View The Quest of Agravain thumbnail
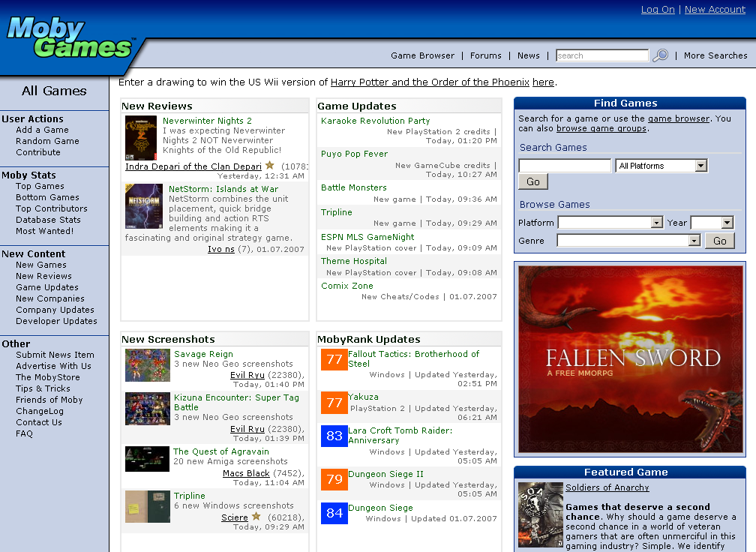 point(148,459)
